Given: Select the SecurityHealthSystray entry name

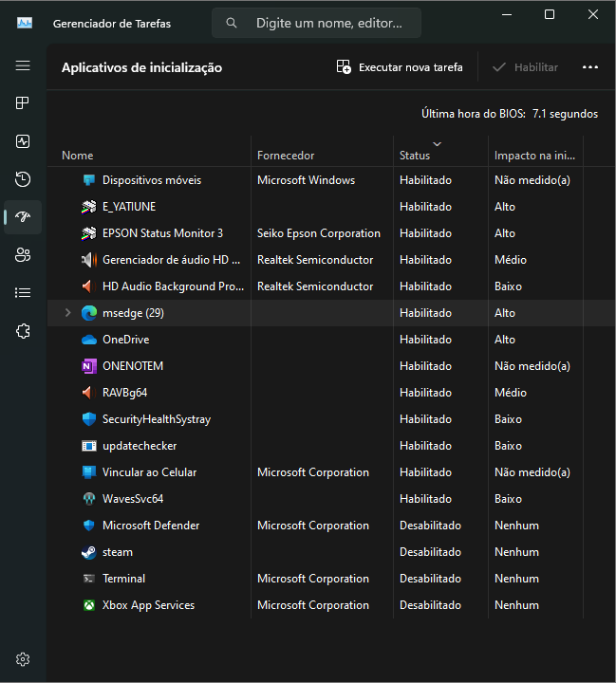Looking at the screenshot, I should pyautogui.click(x=157, y=419).
